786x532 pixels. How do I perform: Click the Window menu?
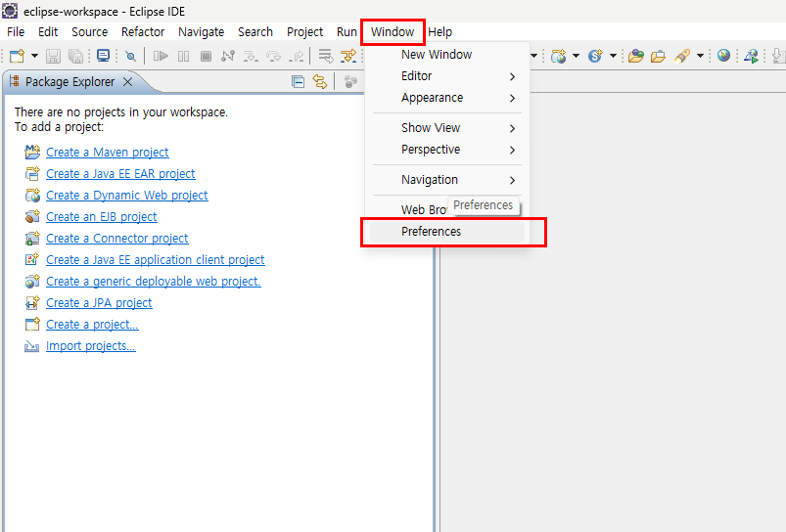pyautogui.click(x=393, y=32)
